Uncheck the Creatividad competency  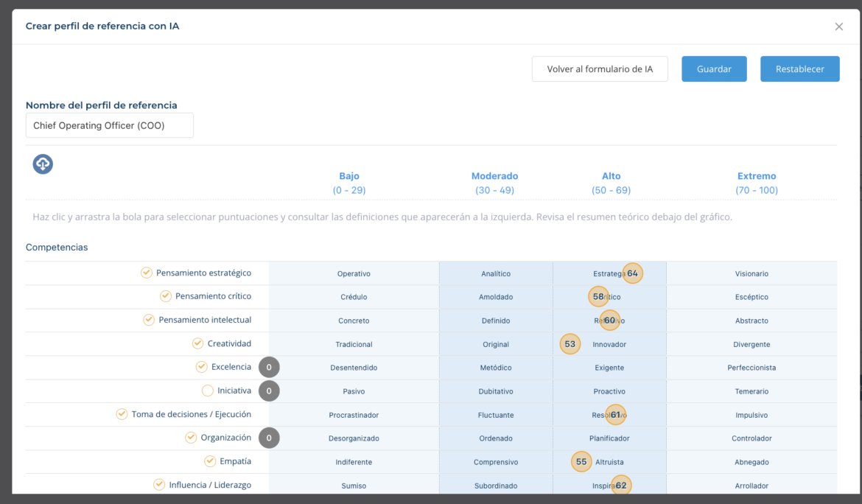(x=197, y=343)
